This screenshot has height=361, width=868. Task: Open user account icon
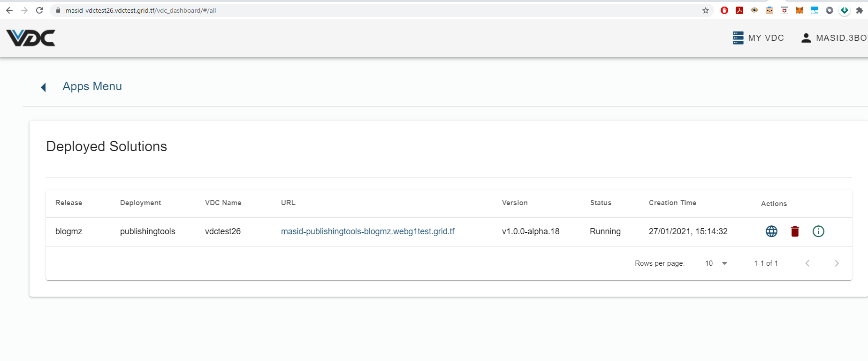tap(806, 38)
